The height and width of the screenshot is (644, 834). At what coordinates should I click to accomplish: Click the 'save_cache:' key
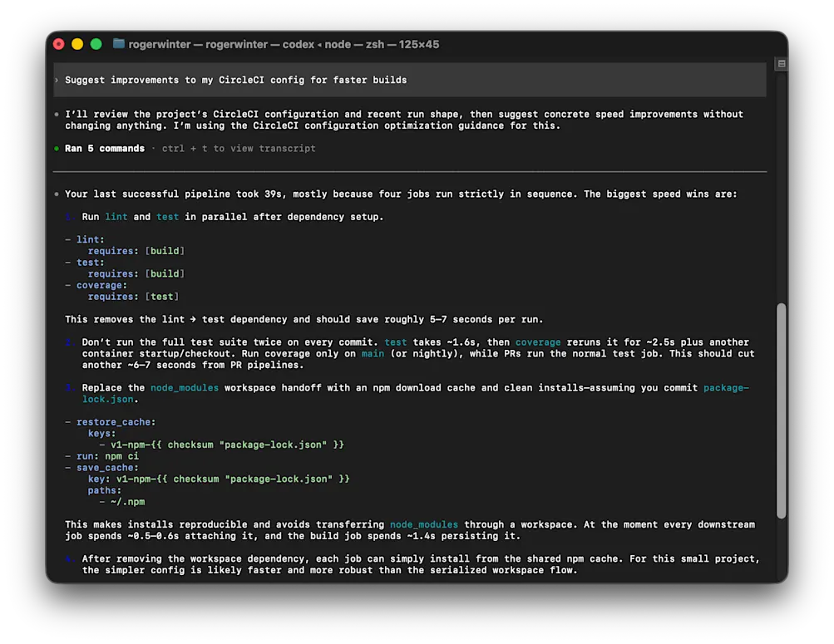tap(107, 468)
